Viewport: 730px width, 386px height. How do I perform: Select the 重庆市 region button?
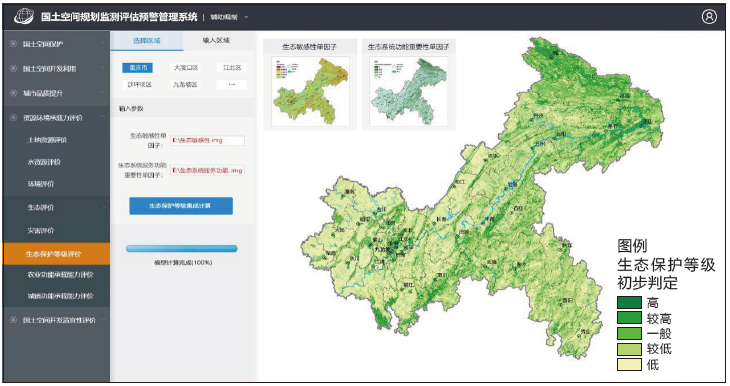pyautogui.click(x=137, y=68)
